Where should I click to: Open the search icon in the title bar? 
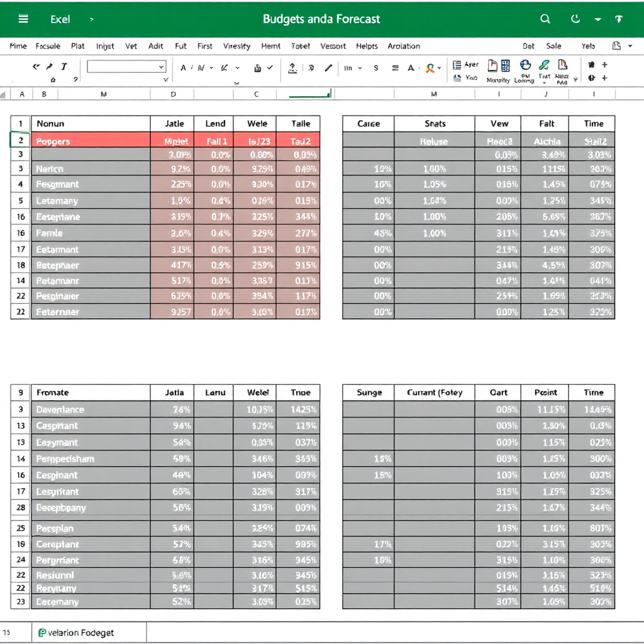coord(545,19)
